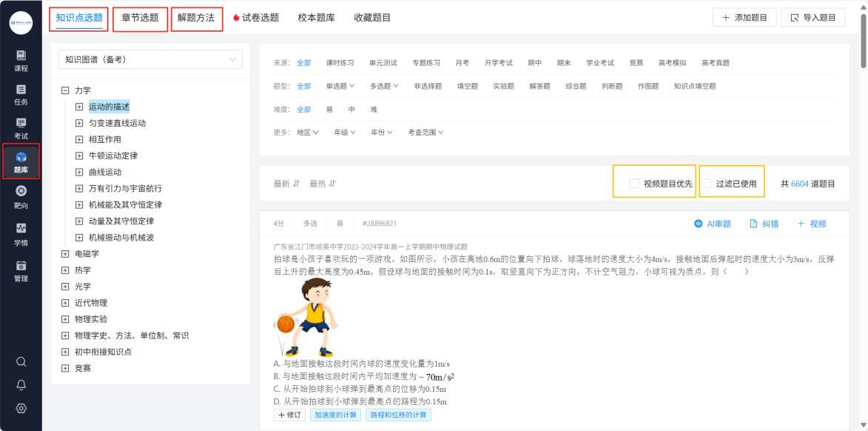
Task: Open notifications bell in sidebar
Action: (21, 385)
